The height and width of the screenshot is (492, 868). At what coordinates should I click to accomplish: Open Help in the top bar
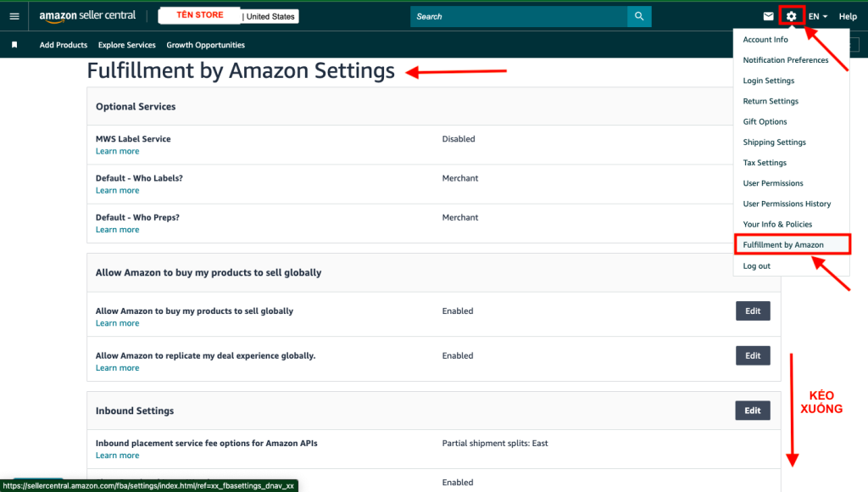(847, 16)
